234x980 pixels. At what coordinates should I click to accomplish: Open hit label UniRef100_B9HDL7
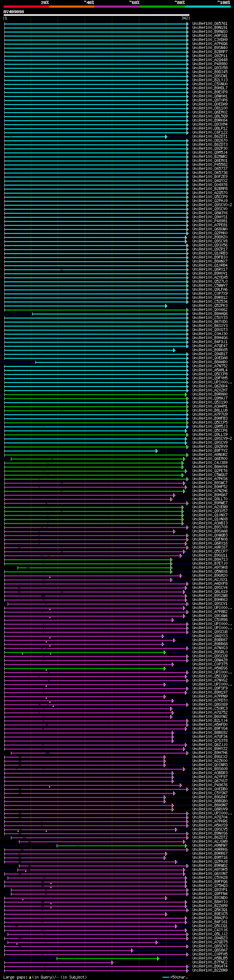point(210,88)
